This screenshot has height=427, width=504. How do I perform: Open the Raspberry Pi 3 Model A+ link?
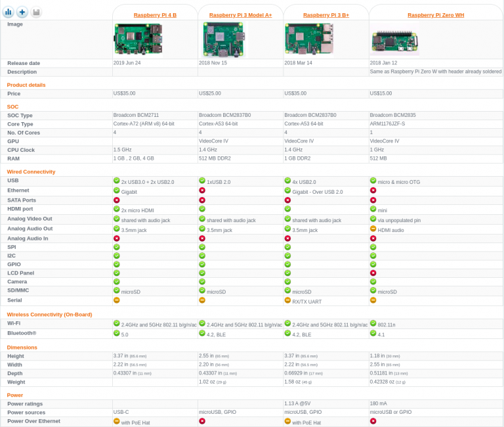pyautogui.click(x=240, y=15)
